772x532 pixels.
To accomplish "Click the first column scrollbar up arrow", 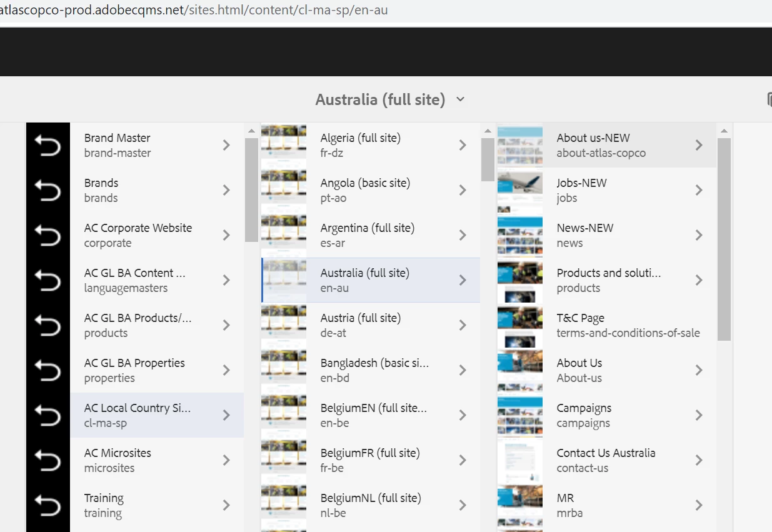I will (x=251, y=131).
